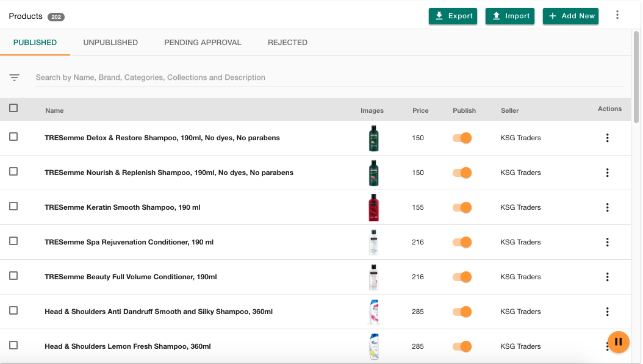This screenshot has width=643, height=364.
Task: Open Head & Shoulders Smooth and Silky image
Action: 374,312
